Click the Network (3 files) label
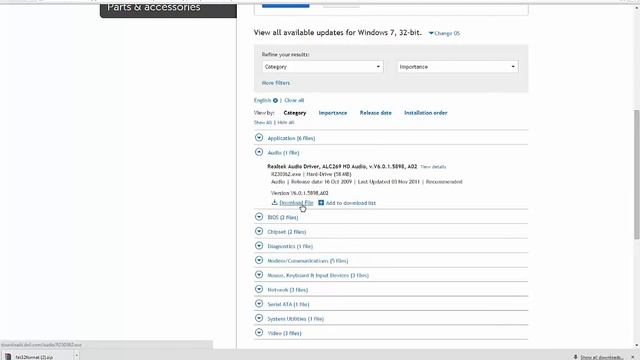 288,290
